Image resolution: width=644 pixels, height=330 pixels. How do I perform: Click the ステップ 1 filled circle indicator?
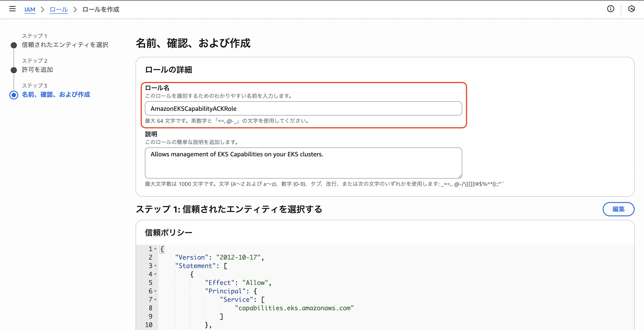click(x=14, y=45)
